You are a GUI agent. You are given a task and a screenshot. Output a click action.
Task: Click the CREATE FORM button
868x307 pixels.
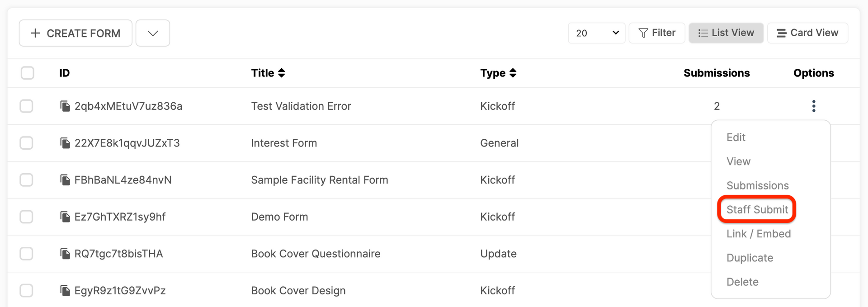(75, 33)
